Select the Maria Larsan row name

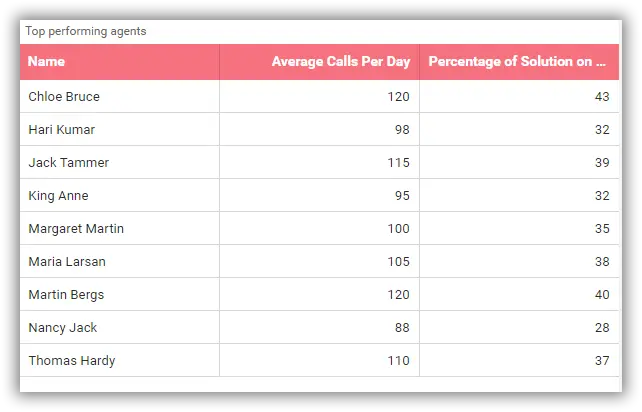tap(67, 262)
